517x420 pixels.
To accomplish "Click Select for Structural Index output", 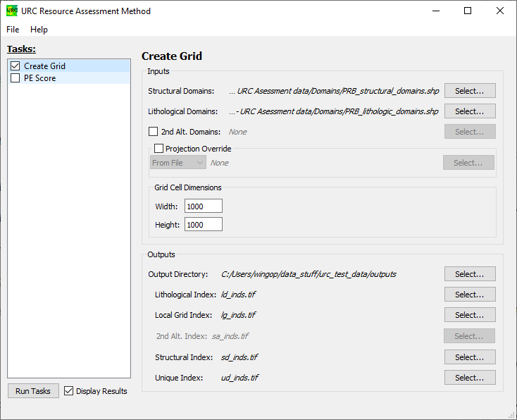I will coord(470,357).
